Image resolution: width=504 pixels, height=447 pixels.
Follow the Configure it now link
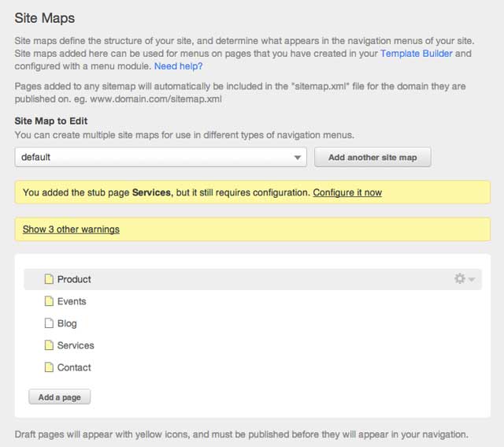click(347, 192)
